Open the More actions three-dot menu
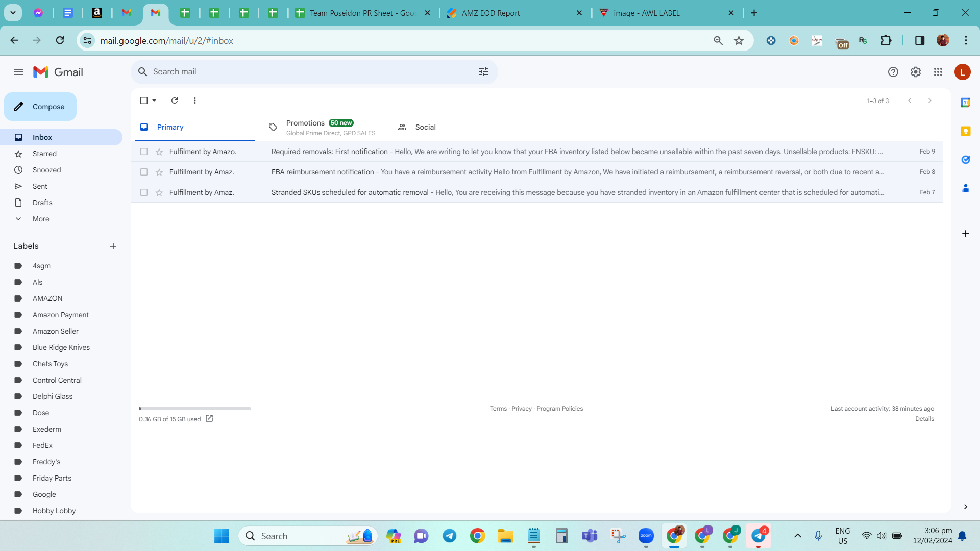Viewport: 980px width, 551px height. (195, 101)
